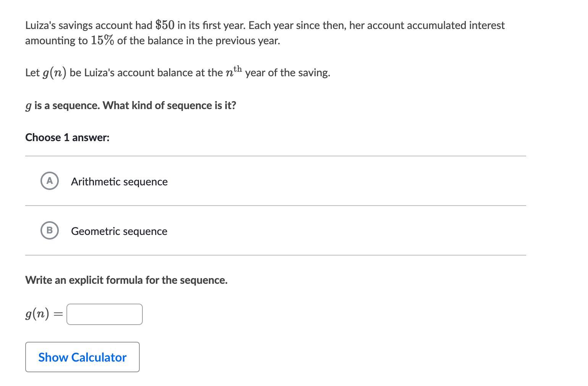This screenshot has width=588, height=386.
Task: Click the 'g(n) =' label beside the input
Action: click(x=44, y=314)
